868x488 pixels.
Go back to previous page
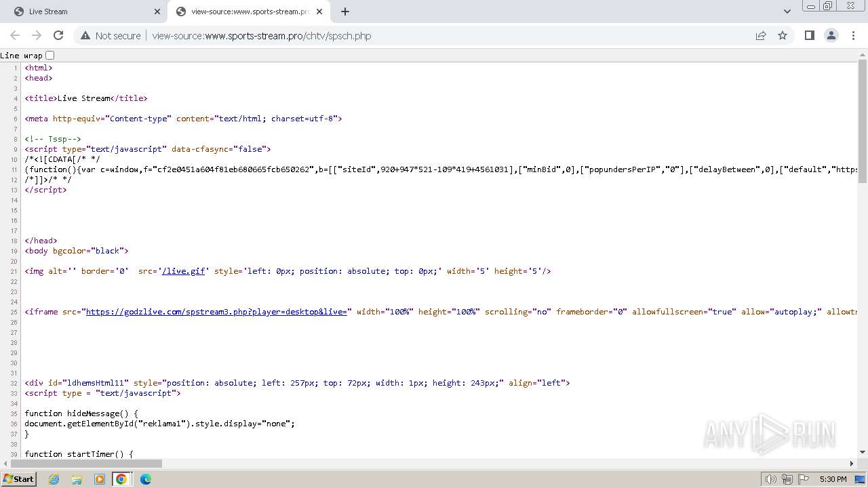point(15,35)
